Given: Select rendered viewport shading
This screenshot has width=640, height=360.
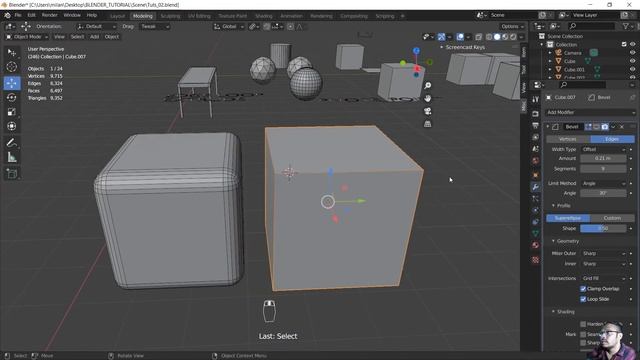Looking at the screenshot, I should pyautogui.click(x=513, y=37).
